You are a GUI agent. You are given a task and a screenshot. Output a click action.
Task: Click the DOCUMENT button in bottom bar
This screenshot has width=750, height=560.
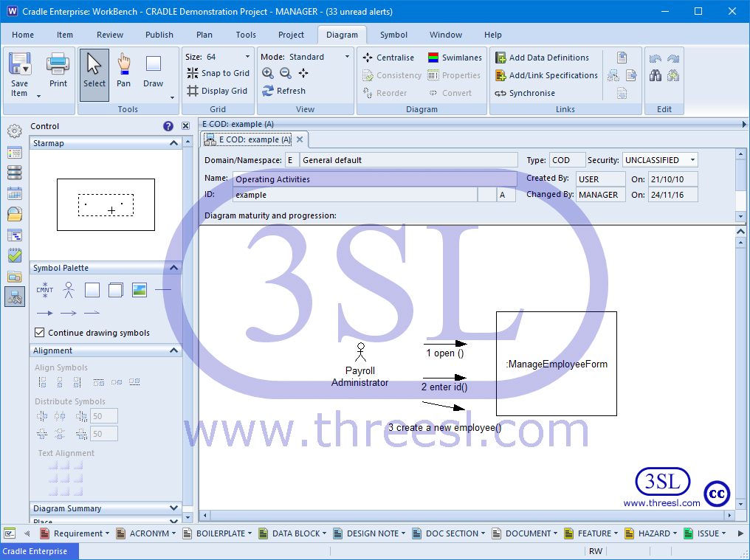[x=524, y=533]
